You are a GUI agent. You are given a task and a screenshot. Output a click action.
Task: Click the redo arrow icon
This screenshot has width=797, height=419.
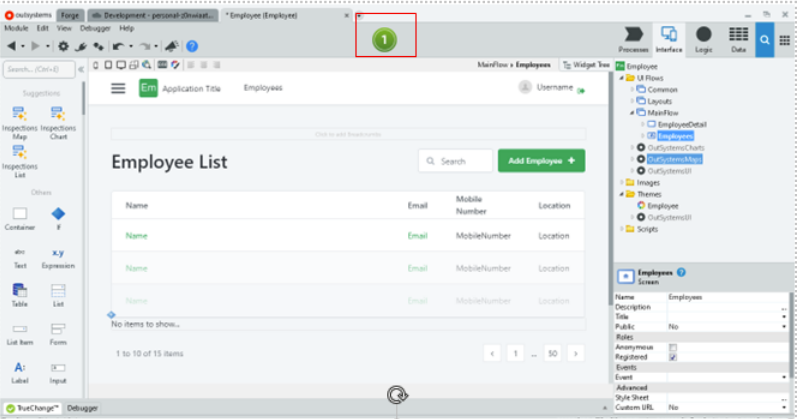click(145, 46)
